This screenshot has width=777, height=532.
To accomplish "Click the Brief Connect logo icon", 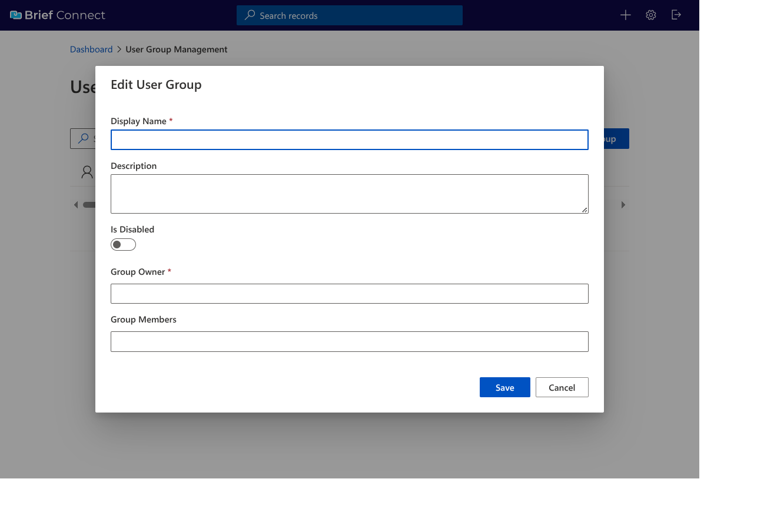I will (16, 15).
